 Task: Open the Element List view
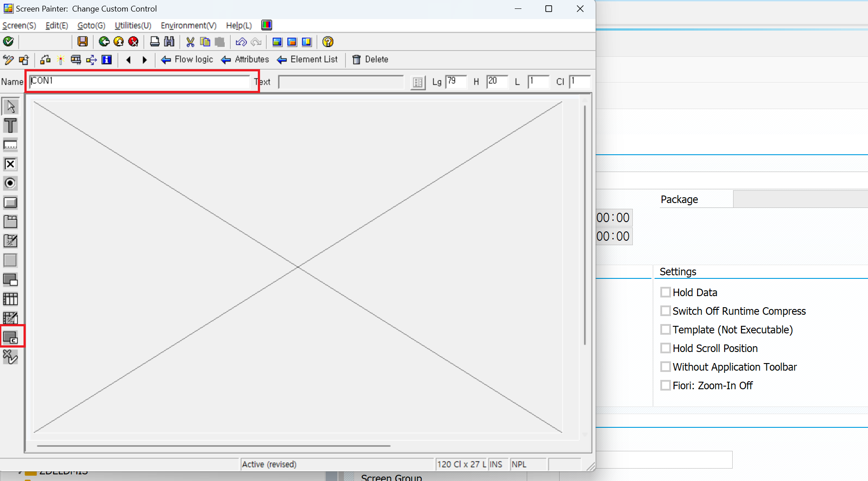coord(307,59)
